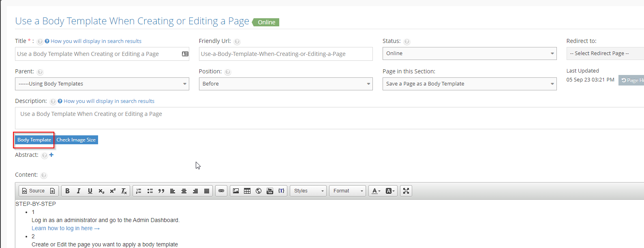Screen dimensions: 644x248
Task: Embed a YouTube video
Action: (x=270, y=191)
